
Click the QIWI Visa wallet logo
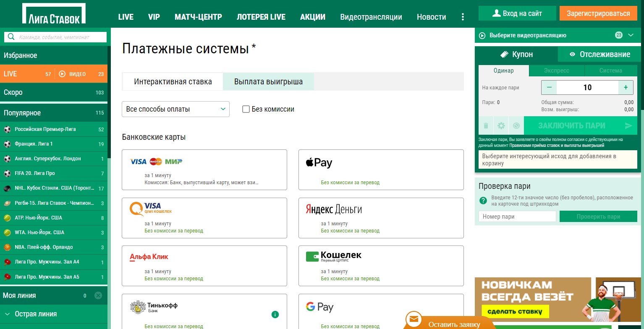pyautogui.click(x=151, y=209)
